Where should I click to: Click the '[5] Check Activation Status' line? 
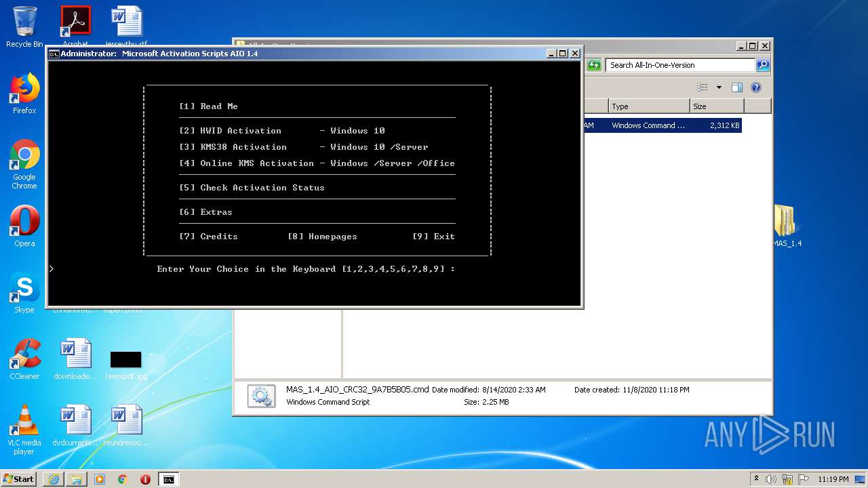coord(252,188)
